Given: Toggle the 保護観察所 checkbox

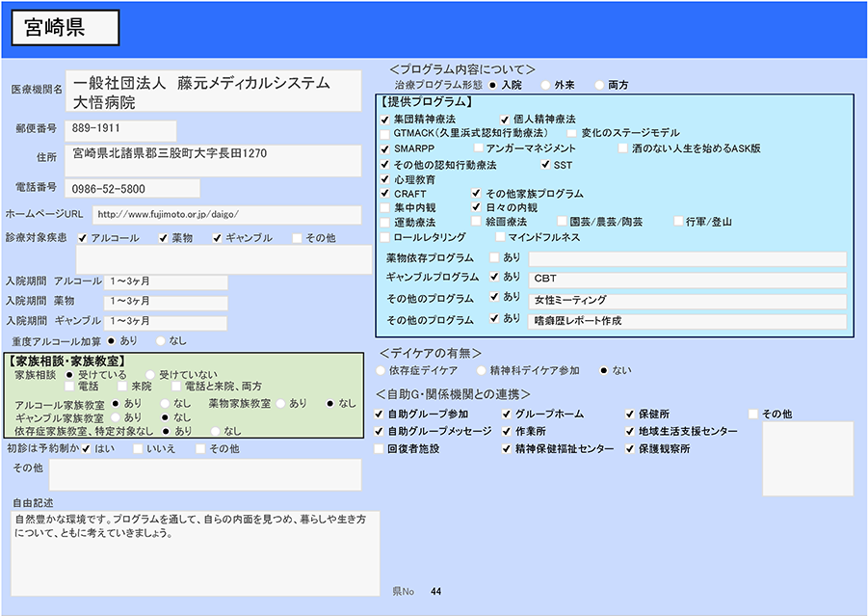Looking at the screenshot, I should [630, 449].
